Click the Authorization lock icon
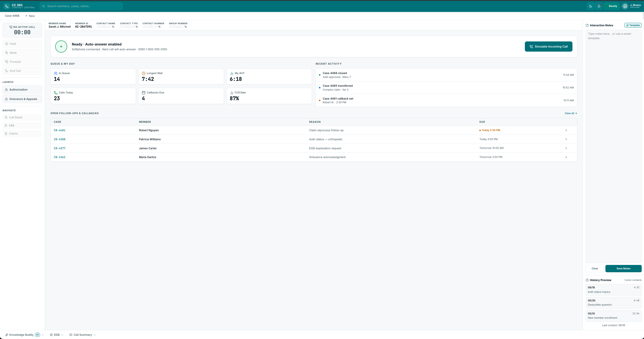Screen dimensions: 644x339 pos(6,90)
